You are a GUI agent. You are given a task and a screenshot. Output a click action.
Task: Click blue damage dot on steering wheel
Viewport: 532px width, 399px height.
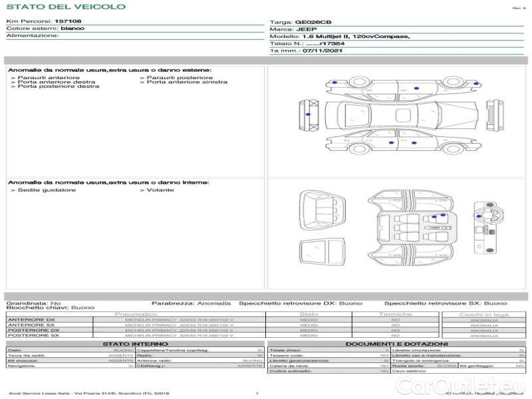478,215
